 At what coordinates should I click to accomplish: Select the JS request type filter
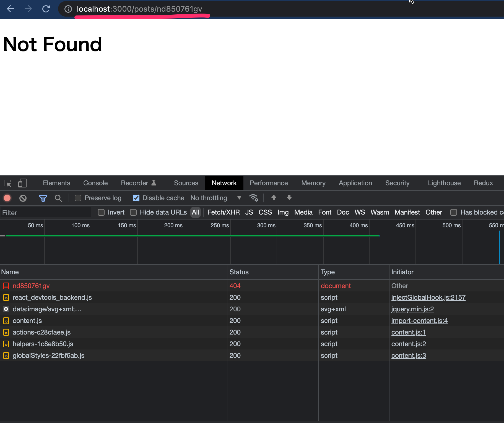click(x=249, y=212)
